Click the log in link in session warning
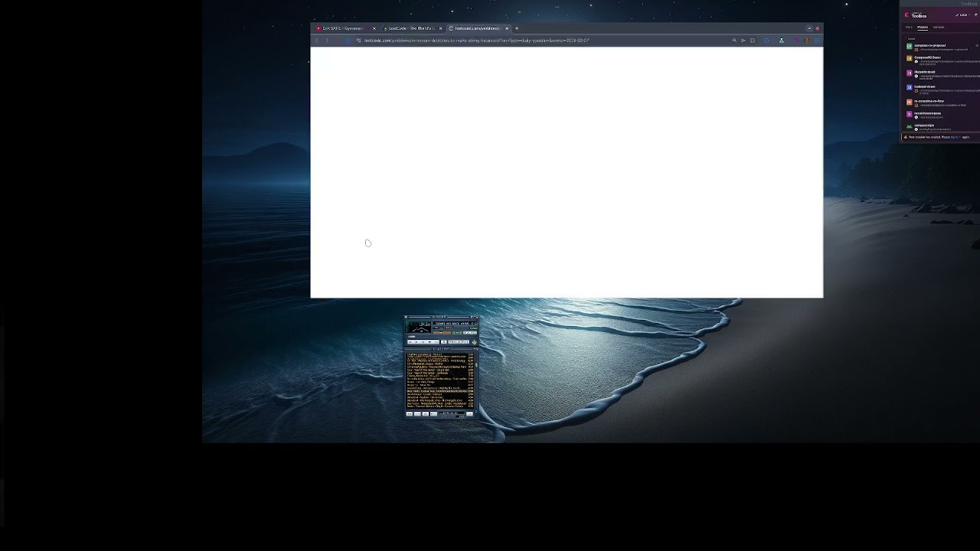The height and width of the screenshot is (551, 980). point(954,137)
